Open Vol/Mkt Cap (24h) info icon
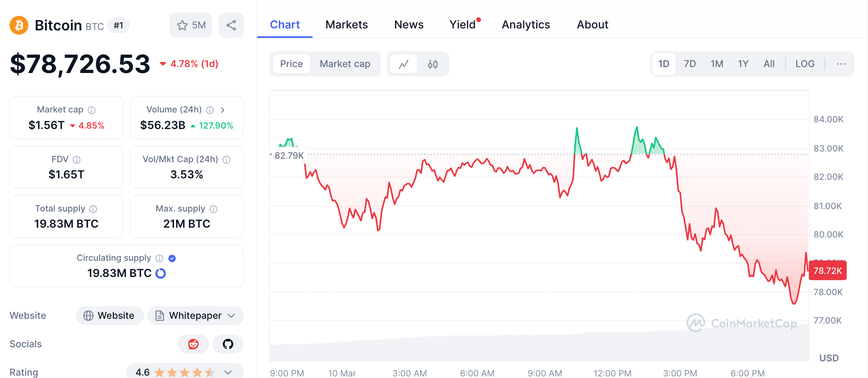 click(226, 159)
